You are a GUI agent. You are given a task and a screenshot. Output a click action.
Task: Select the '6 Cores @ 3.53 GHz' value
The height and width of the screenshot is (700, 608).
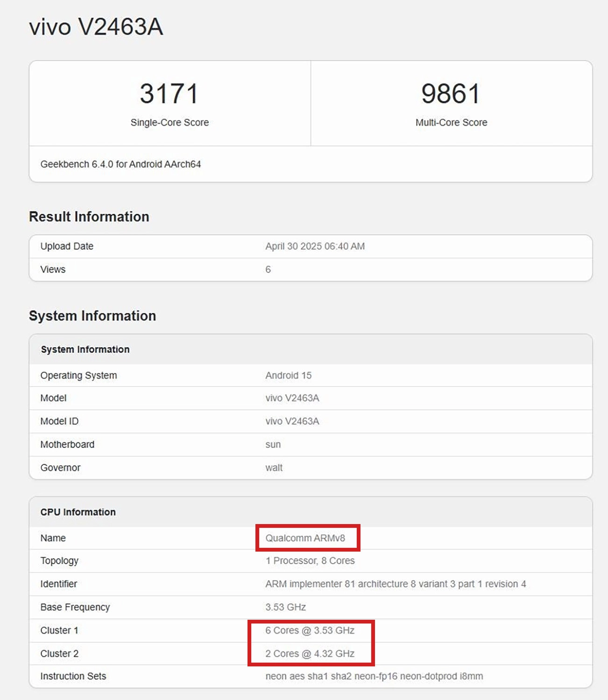(310, 630)
